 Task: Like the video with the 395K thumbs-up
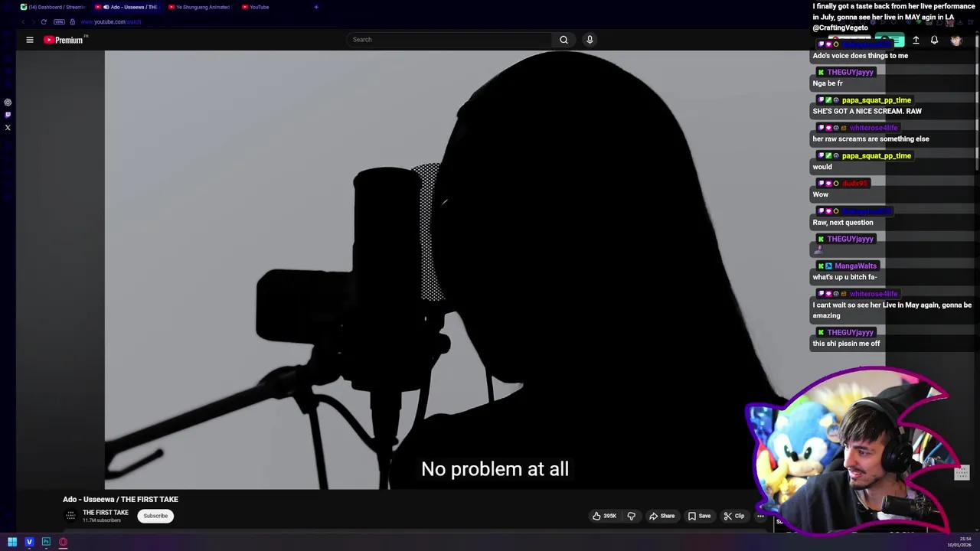click(x=604, y=516)
